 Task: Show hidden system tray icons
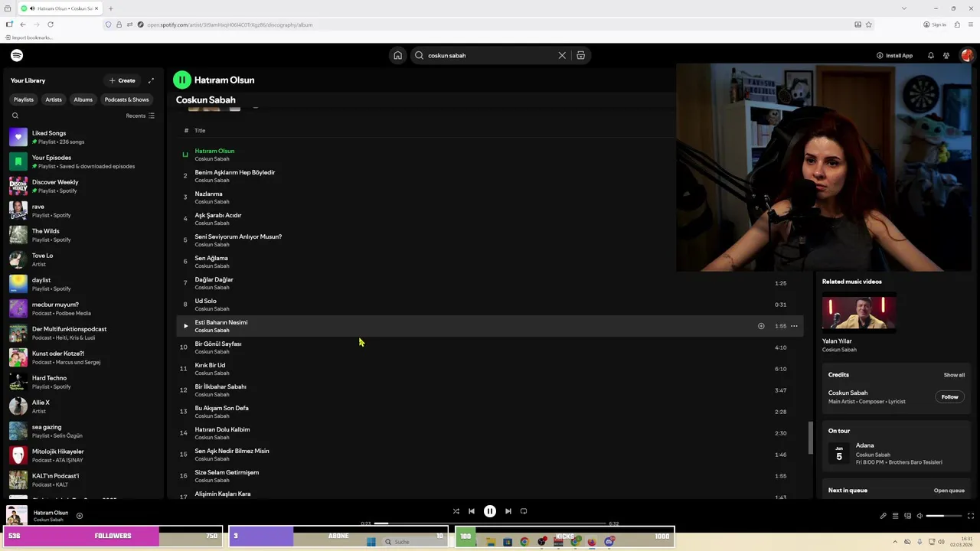[x=896, y=542]
